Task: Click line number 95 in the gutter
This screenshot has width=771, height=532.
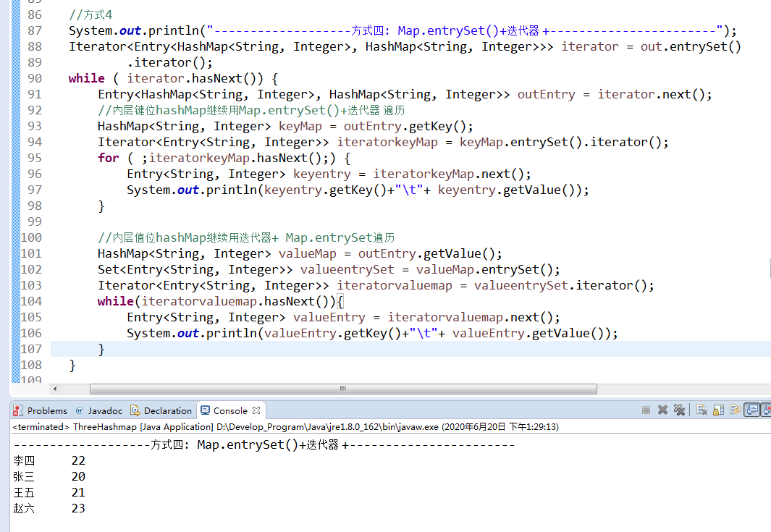Action: click(x=35, y=158)
